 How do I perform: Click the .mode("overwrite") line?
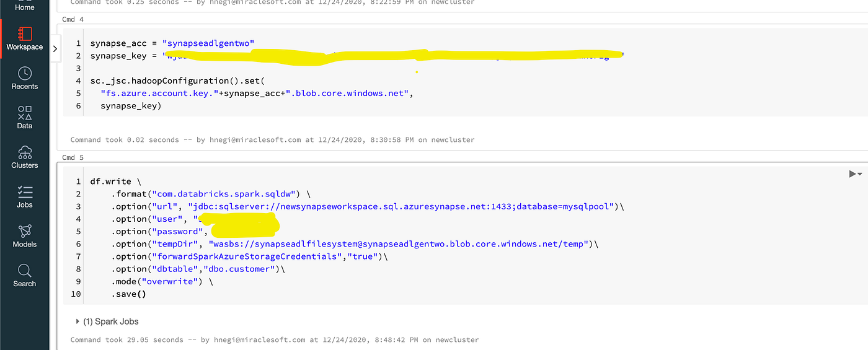click(162, 281)
